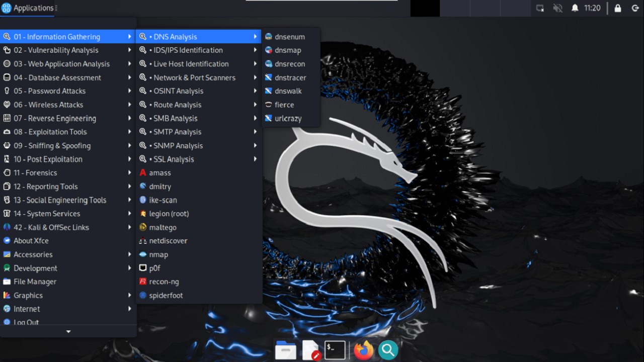The image size is (644, 362).
Task: Expand 07 - Reverse Engineering
Action: [x=68, y=118]
